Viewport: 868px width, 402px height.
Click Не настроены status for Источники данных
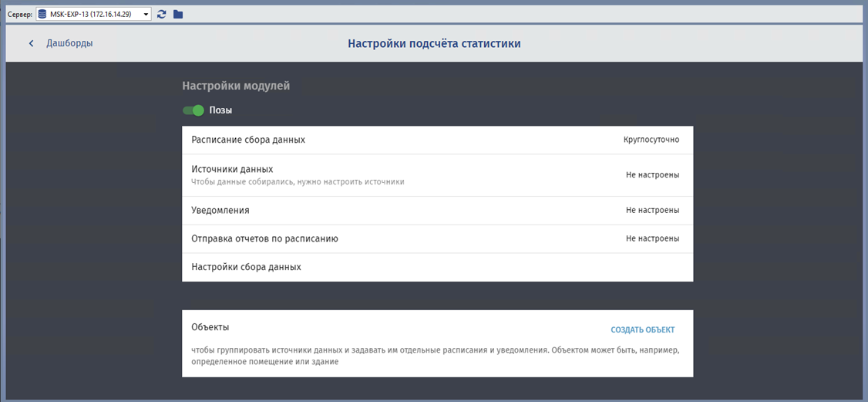click(x=652, y=175)
